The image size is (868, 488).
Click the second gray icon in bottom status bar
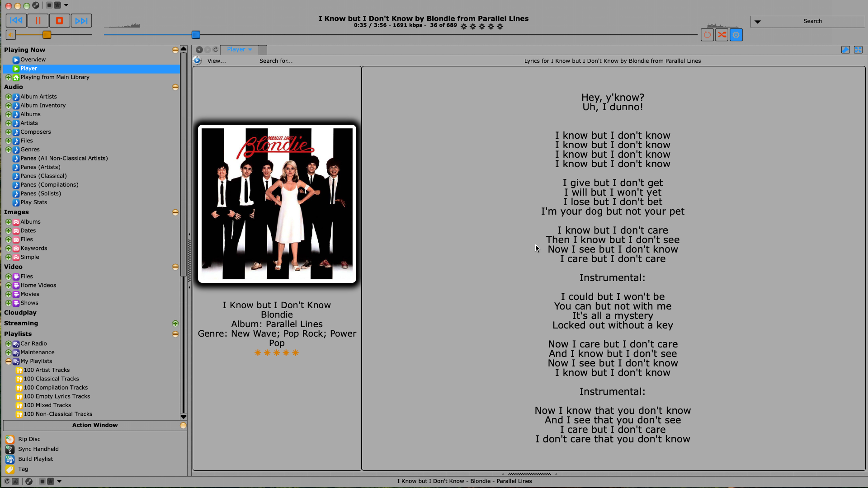[15, 481]
